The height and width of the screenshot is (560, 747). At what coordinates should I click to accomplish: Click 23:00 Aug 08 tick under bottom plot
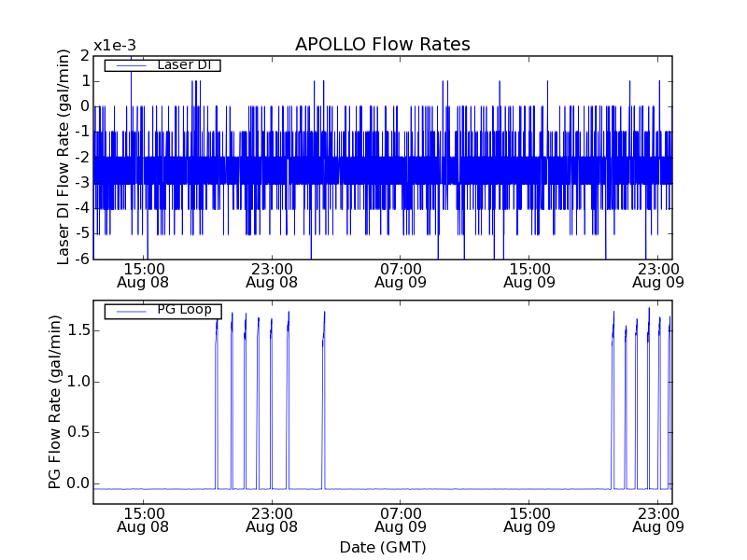pos(272,520)
